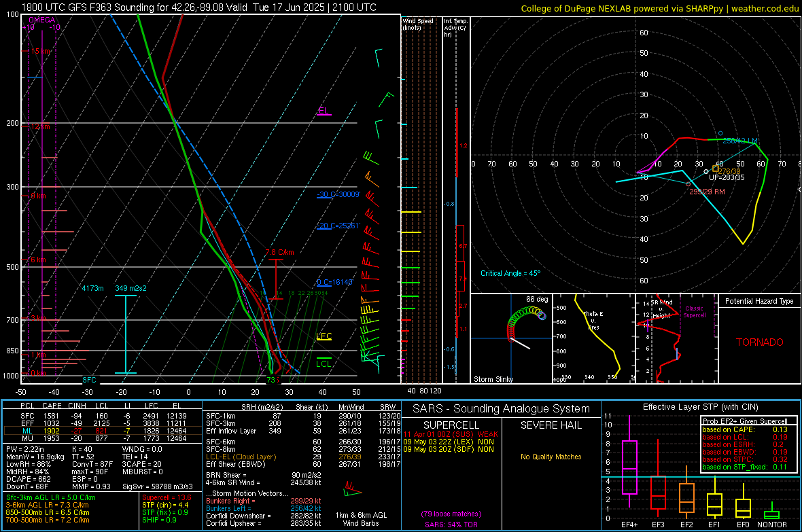Click the based on STPC: probability row
The image size is (802, 532).
(x=745, y=459)
